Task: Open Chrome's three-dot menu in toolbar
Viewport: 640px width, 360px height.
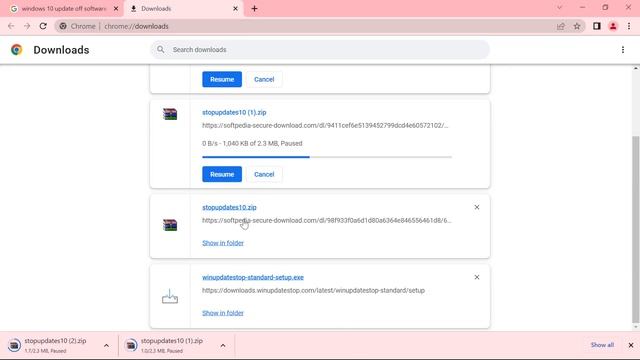Action: pos(629,26)
